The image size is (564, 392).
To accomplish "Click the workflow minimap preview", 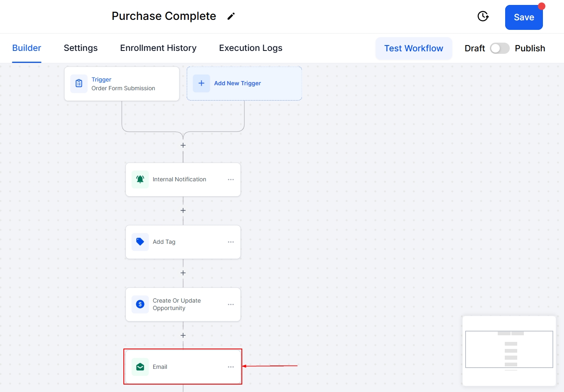I will (509, 350).
